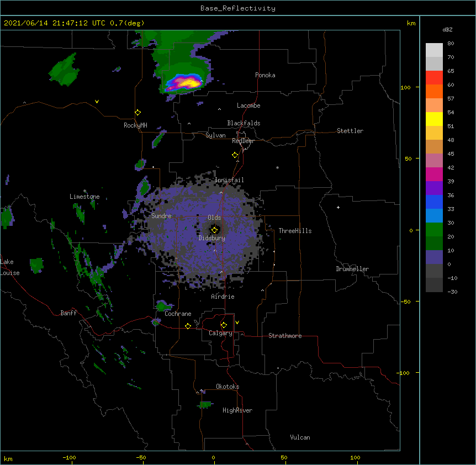Select the slate purple 0-10 dBZ legend swatch
Viewport: 476px width, 465px height.
pyautogui.click(x=434, y=257)
